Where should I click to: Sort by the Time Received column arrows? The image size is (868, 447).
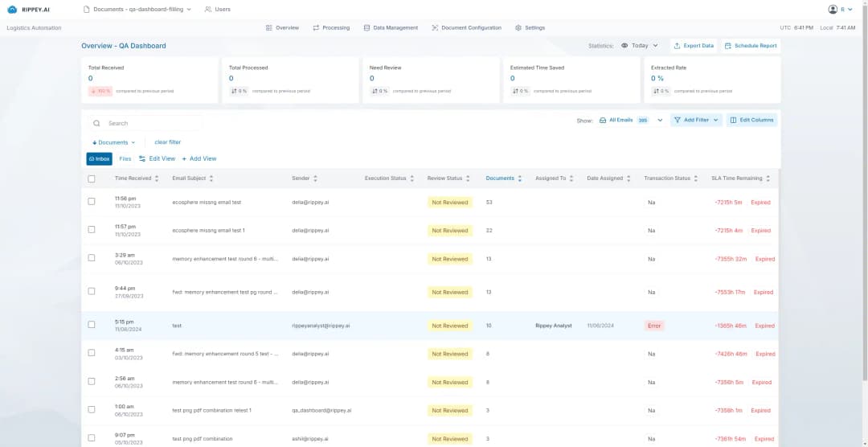point(158,178)
